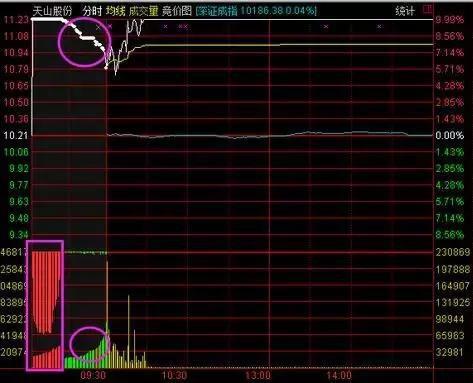This screenshot has width=473, height=383.
Task: Click the 11.23 top price label
Action: pyautogui.click(x=16, y=20)
